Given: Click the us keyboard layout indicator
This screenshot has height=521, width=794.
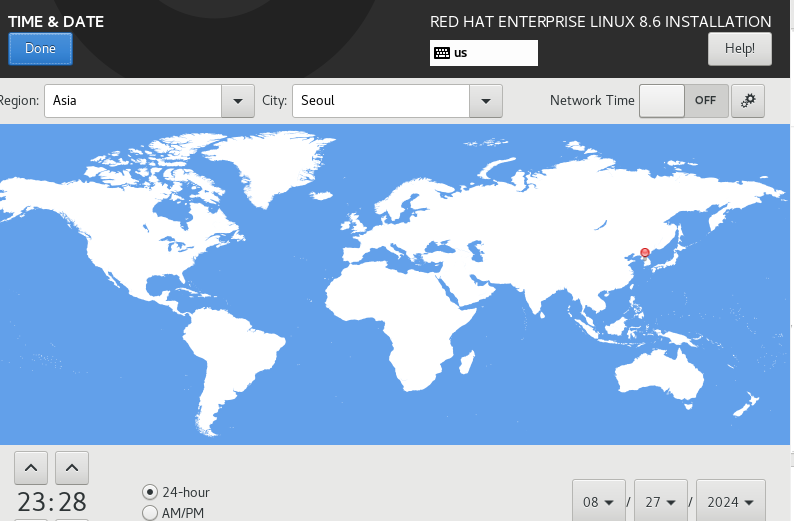Looking at the screenshot, I should 484,53.
